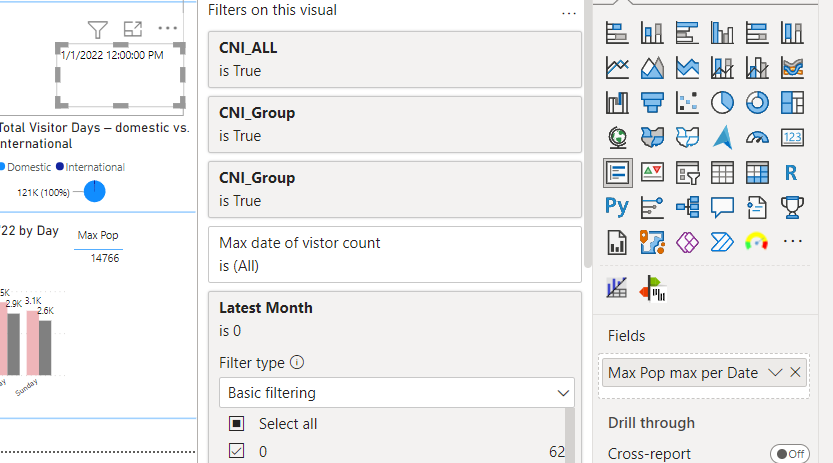
Task: Select the globe map visual
Action: tap(617, 138)
